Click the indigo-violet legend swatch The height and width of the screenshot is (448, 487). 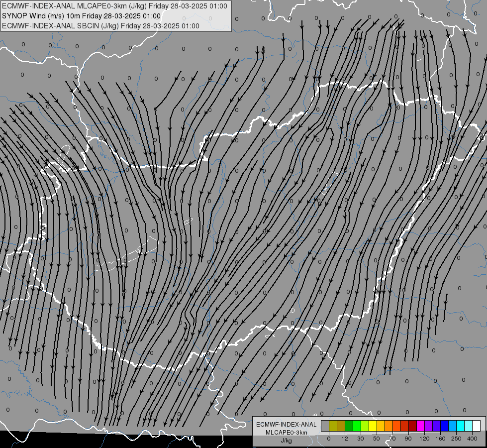coord(437,426)
